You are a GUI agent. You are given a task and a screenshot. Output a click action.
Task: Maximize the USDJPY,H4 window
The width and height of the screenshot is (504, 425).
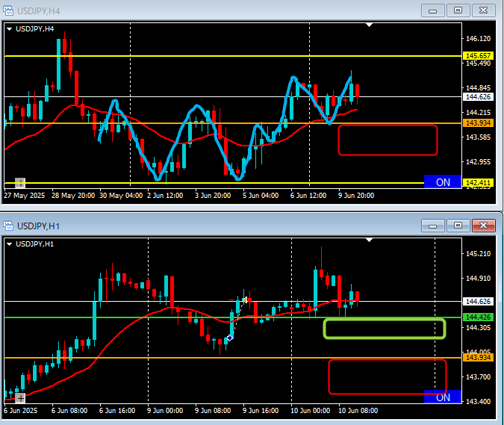[x=458, y=10]
